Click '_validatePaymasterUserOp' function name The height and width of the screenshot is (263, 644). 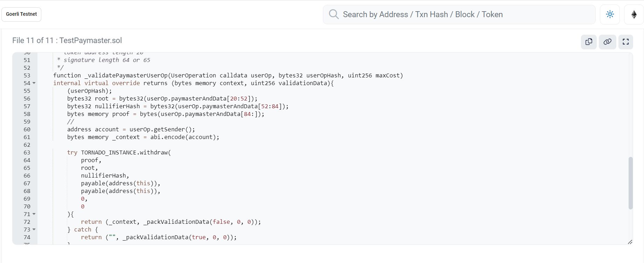point(126,75)
